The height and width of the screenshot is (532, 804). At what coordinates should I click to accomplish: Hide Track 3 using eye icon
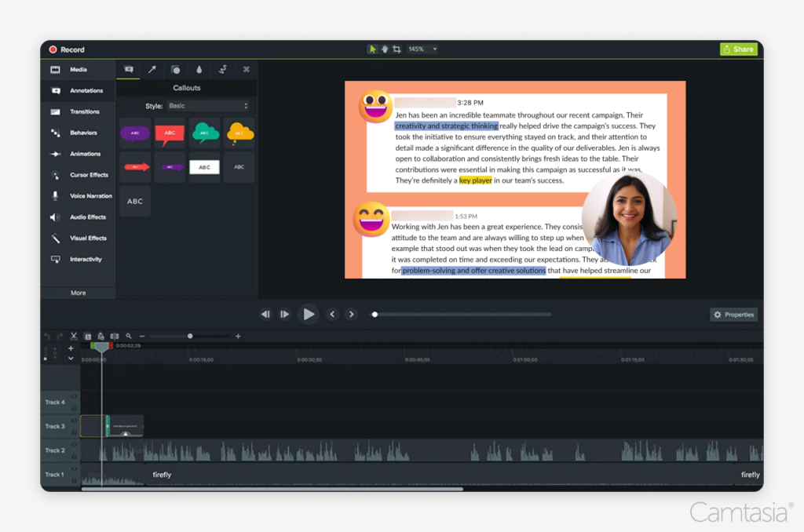point(74,421)
